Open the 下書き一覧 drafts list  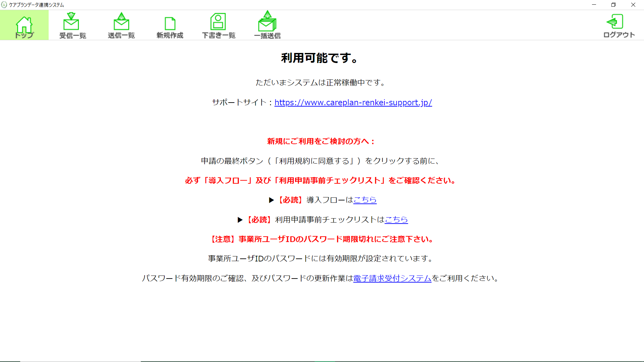pyautogui.click(x=218, y=25)
